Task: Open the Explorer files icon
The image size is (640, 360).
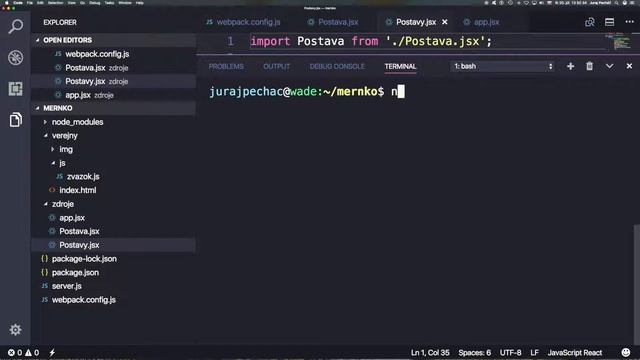Action: [x=16, y=120]
